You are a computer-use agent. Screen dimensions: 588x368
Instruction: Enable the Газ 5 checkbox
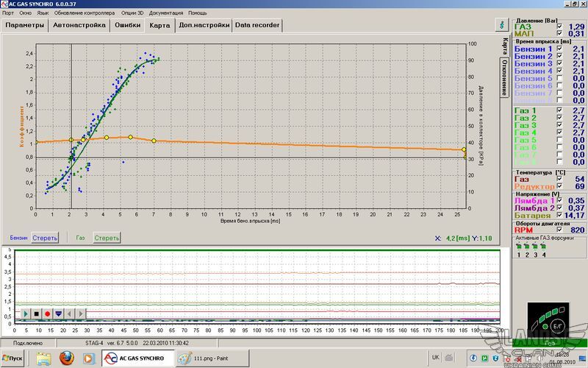(x=559, y=139)
